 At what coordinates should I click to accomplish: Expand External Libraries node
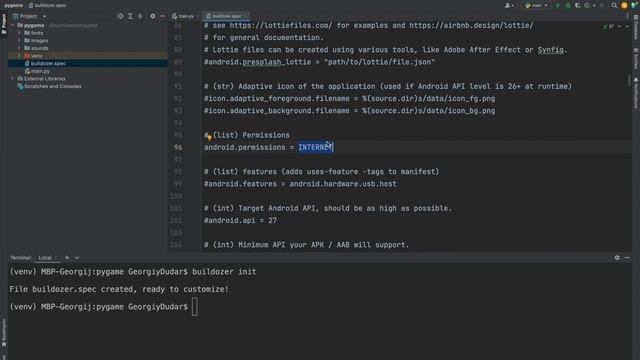(13, 78)
